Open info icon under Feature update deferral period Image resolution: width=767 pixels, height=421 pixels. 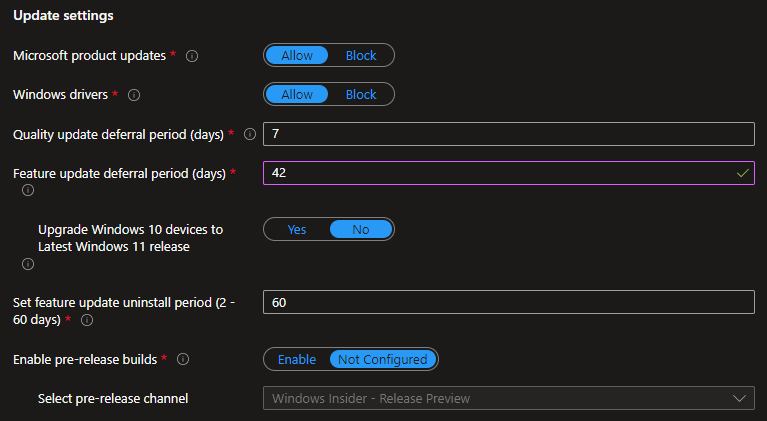pyautogui.click(x=28, y=190)
